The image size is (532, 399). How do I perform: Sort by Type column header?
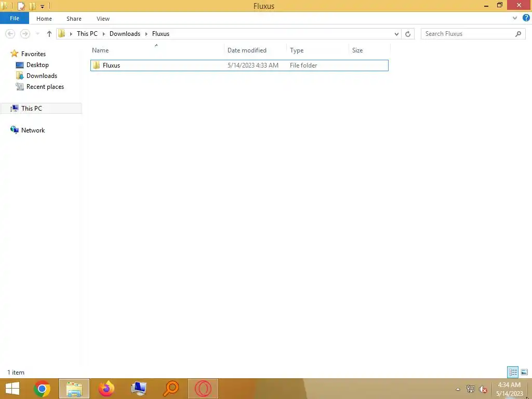click(317, 50)
